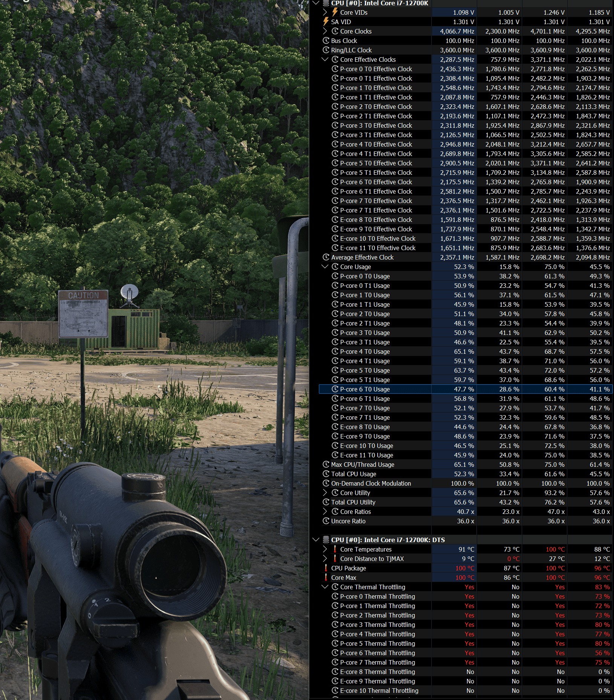Click the 65.1 % Max CPU/Thread Usage value
The width and height of the screenshot is (614, 700).
click(x=464, y=465)
